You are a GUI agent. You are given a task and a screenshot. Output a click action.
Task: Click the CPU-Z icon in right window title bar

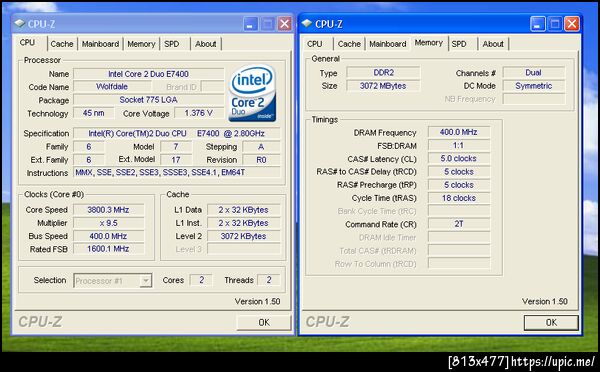click(x=307, y=24)
